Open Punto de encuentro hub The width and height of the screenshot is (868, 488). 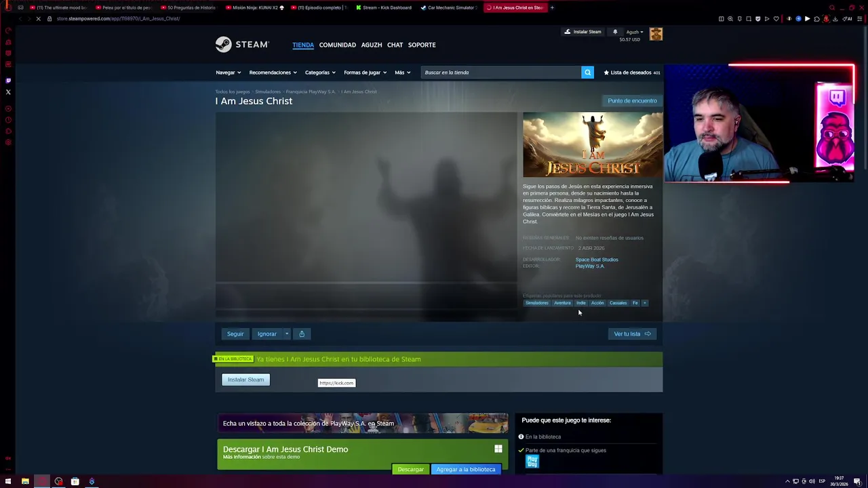pyautogui.click(x=632, y=100)
